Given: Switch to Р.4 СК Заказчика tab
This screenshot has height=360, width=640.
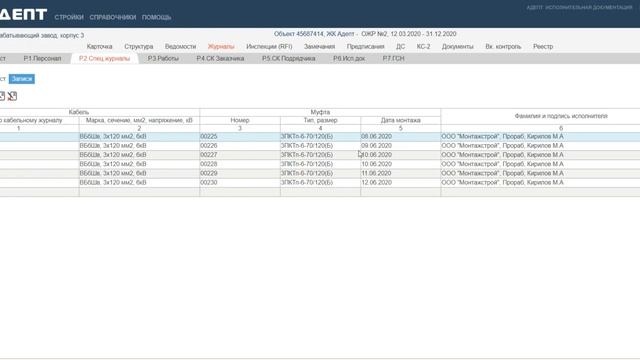Looking at the screenshot, I should 220,58.
